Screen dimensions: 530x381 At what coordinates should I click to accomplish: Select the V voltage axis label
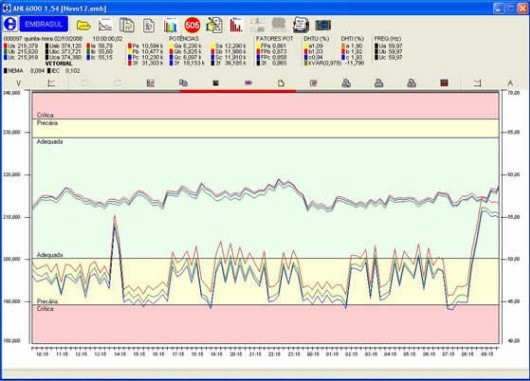(19, 83)
